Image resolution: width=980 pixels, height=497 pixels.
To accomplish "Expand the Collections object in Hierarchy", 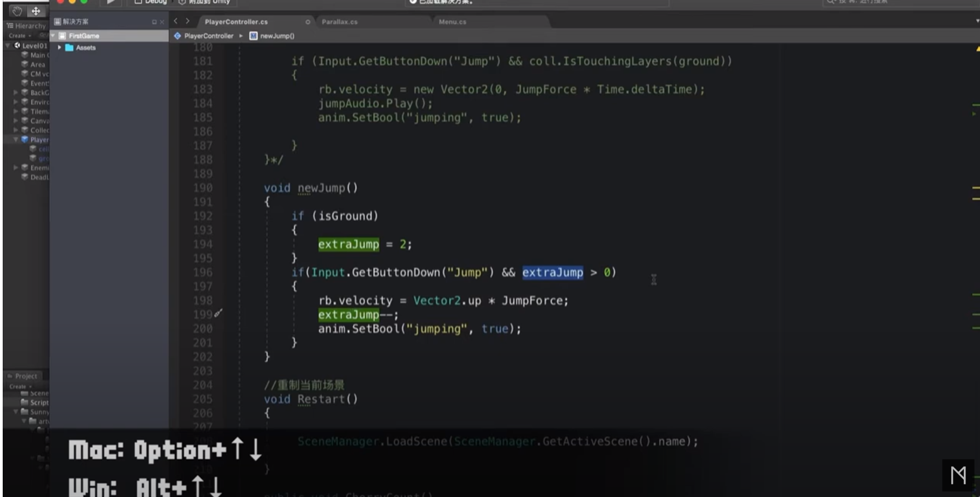I will 16,130.
